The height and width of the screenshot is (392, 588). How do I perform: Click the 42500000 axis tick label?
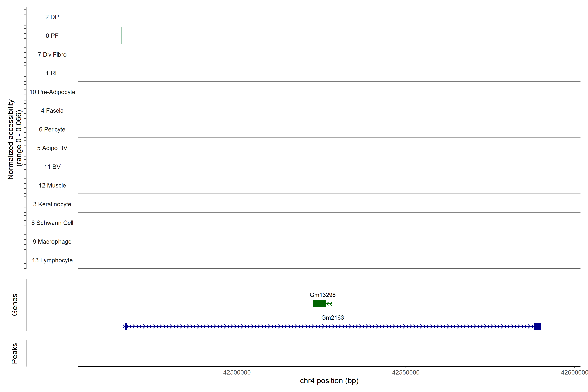tap(237, 373)
